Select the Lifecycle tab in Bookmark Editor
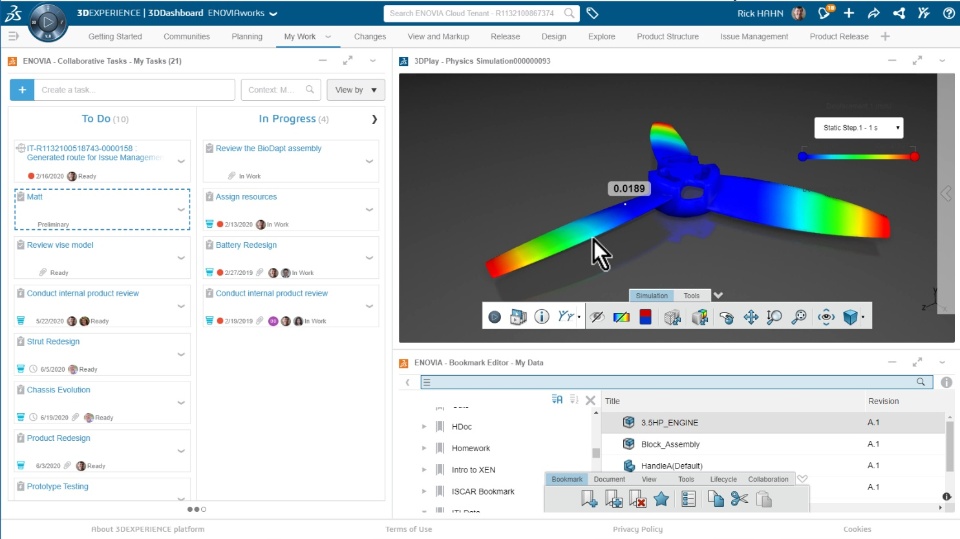Image resolution: width=960 pixels, height=539 pixels. tap(723, 479)
